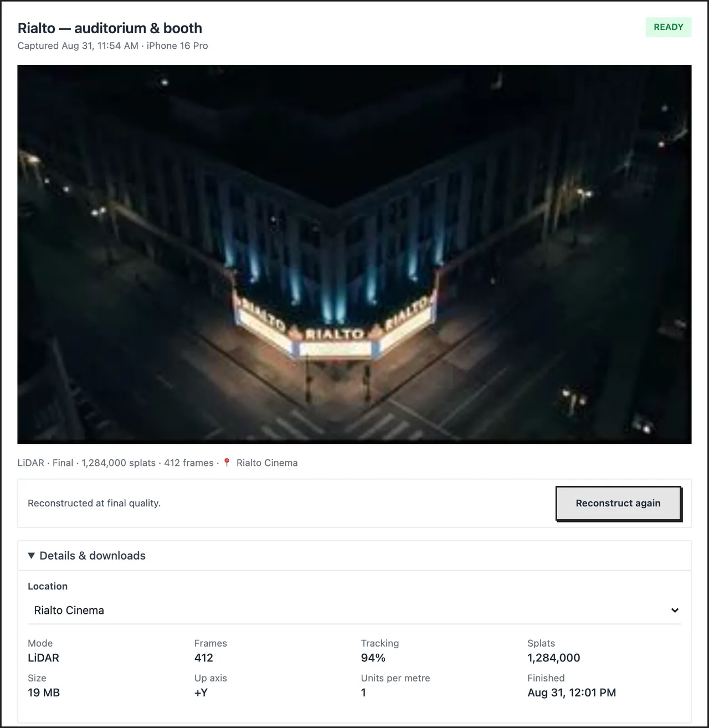
Task: Click the Units per metre value '1'
Action: tap(363, 693)
